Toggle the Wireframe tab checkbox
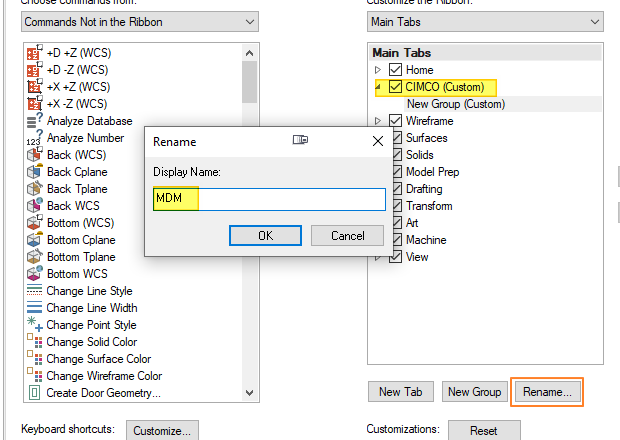 coord(395,121)
